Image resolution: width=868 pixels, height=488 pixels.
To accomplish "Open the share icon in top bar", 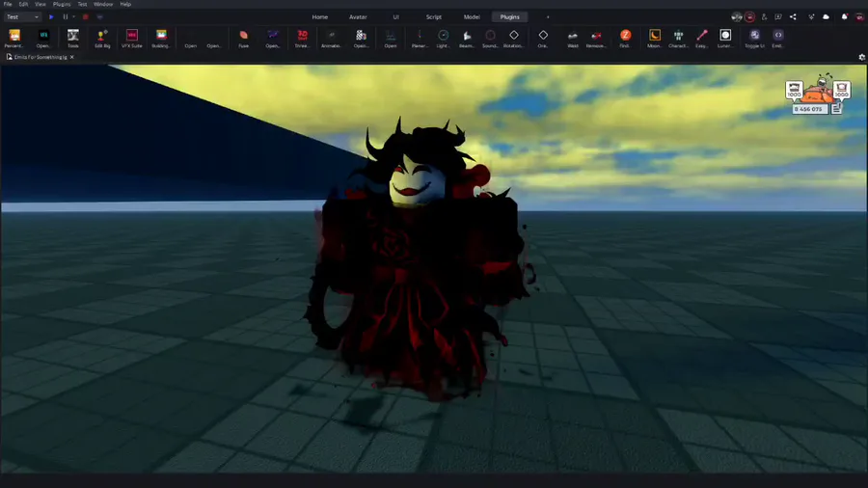I will click(x=793, y=17).
